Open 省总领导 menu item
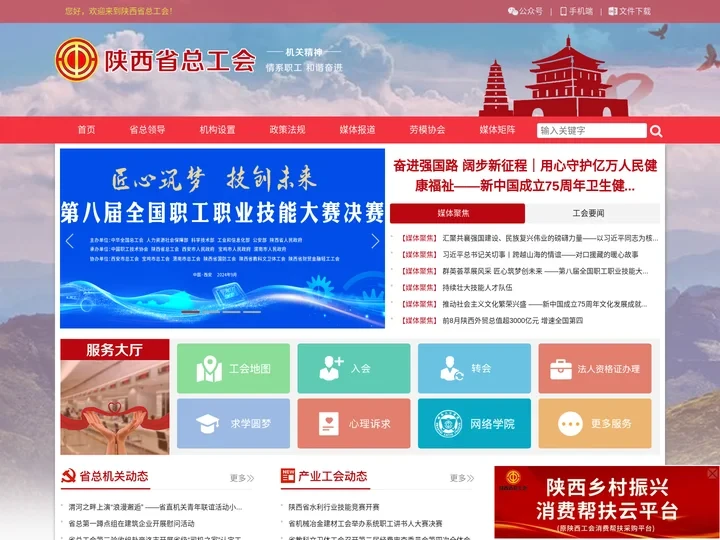The image size is (720, 540). pos(147,130)
